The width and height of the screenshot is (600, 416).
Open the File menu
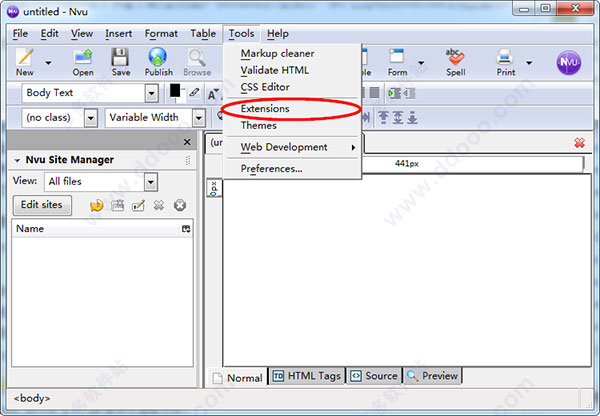point(20,34)
